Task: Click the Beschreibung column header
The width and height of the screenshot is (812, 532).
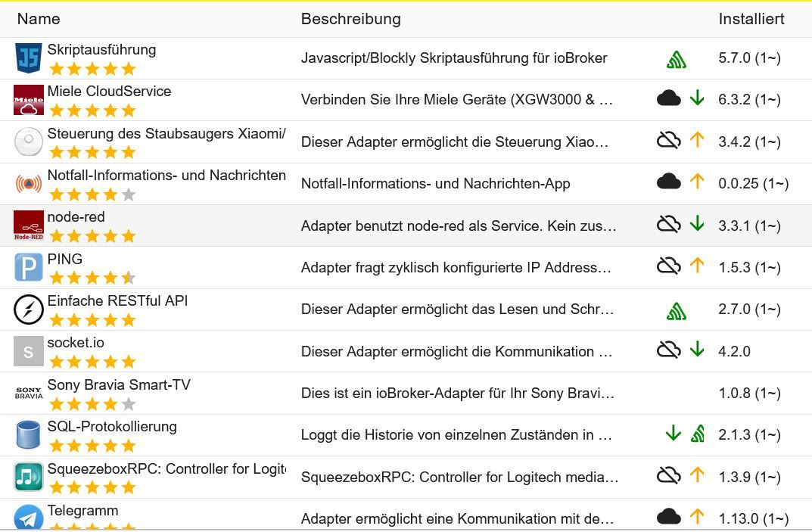Action: (350, 19)
